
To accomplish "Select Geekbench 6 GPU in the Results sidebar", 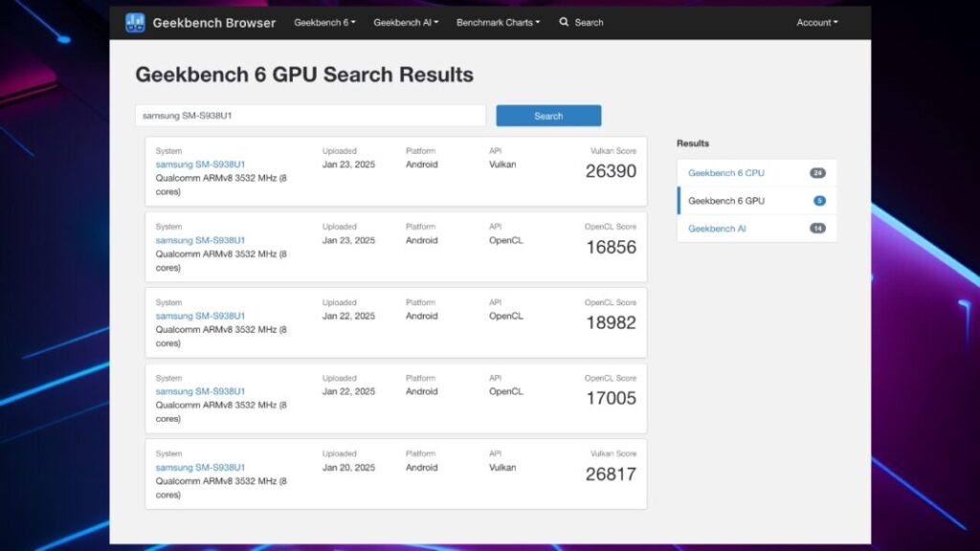I will pos(726,201).
